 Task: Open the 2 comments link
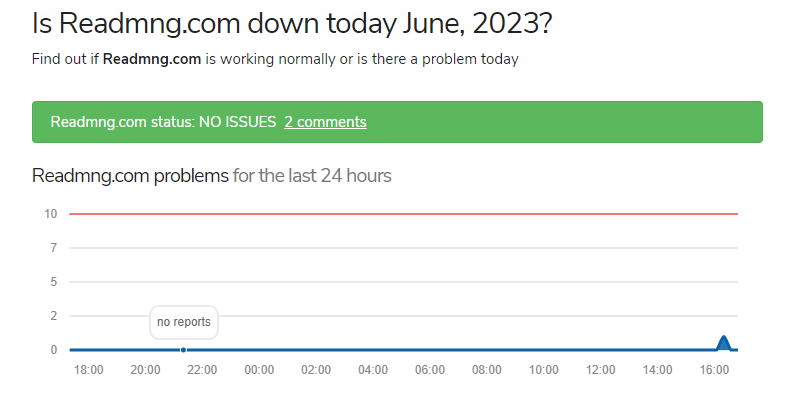[325, 122]
